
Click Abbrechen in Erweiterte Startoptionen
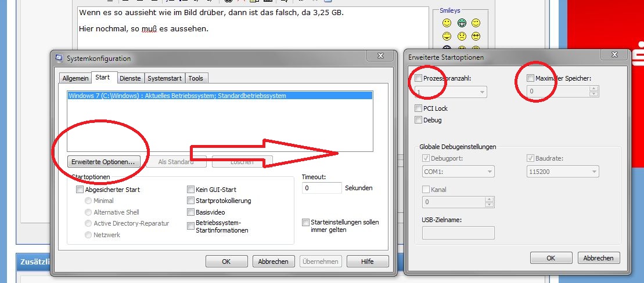(x=599, y=258)
